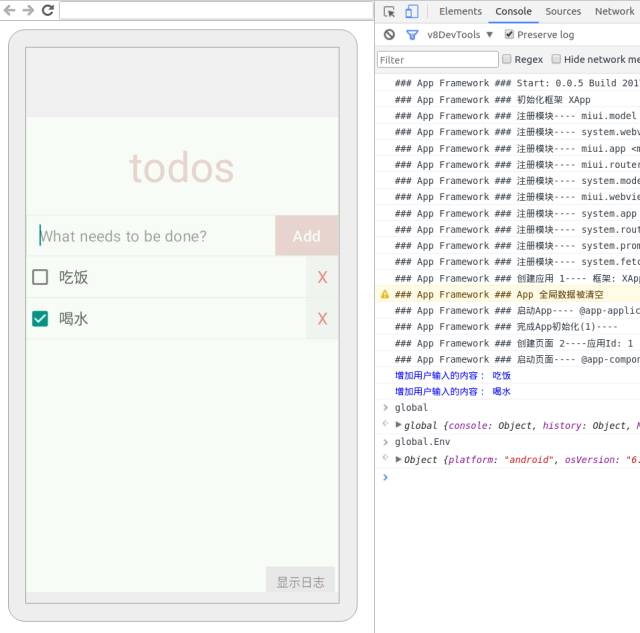Activate the inspect element picker icon

pyautogui.click(x=389, y=12)
